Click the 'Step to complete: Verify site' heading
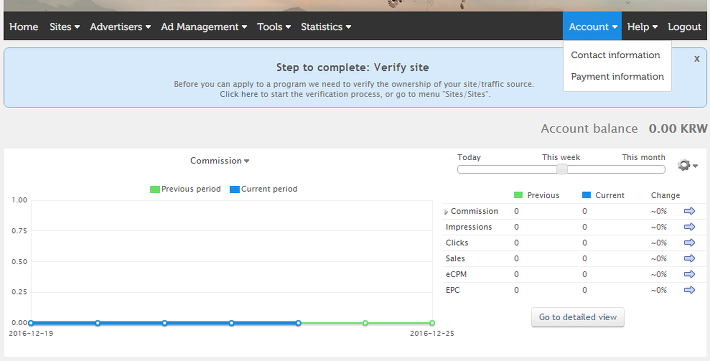Screen dimensions: 710x361 click(x=353, y=67)
